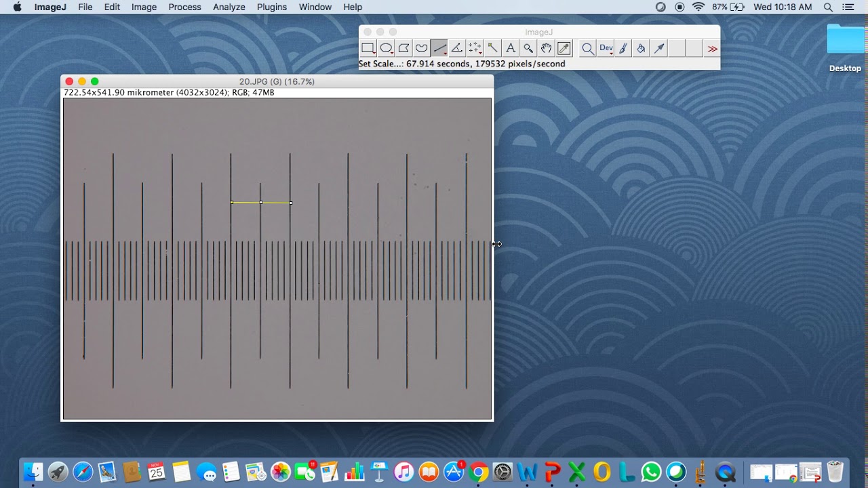The width and height of the screenshot is (868, 488).
Task: Select the Color picker eyedropper tool
Action: 564,48
